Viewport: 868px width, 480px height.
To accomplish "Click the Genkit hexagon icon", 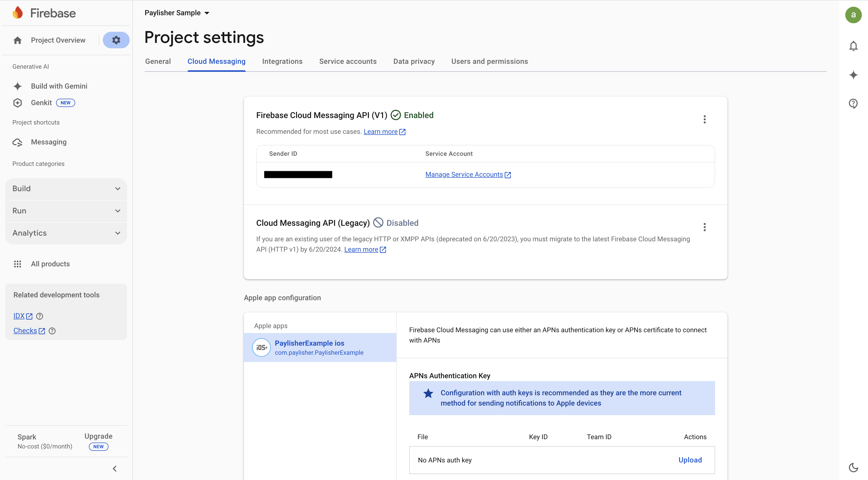I will 18,103.
